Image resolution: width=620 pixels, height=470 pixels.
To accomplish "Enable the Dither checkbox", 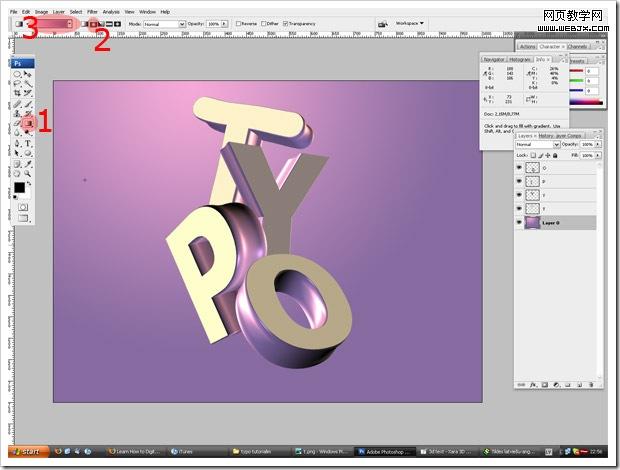I will pyautogui.click(x=264, y=24).
